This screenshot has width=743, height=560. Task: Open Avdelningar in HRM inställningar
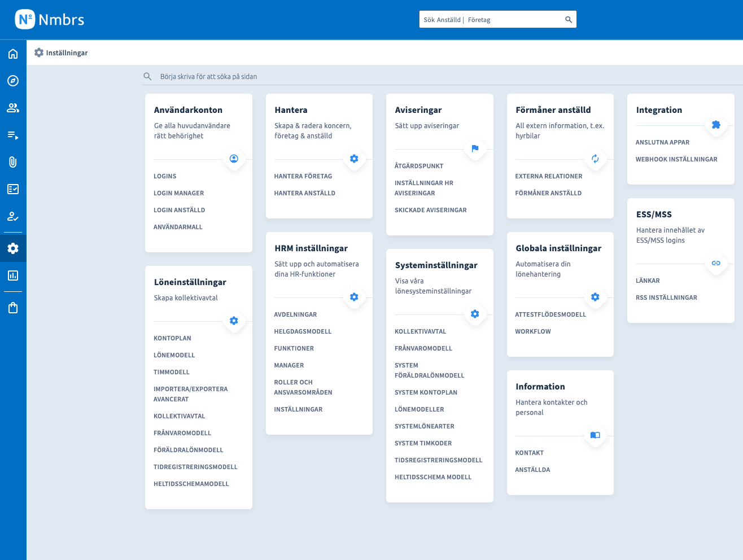(x=295, y=314)
